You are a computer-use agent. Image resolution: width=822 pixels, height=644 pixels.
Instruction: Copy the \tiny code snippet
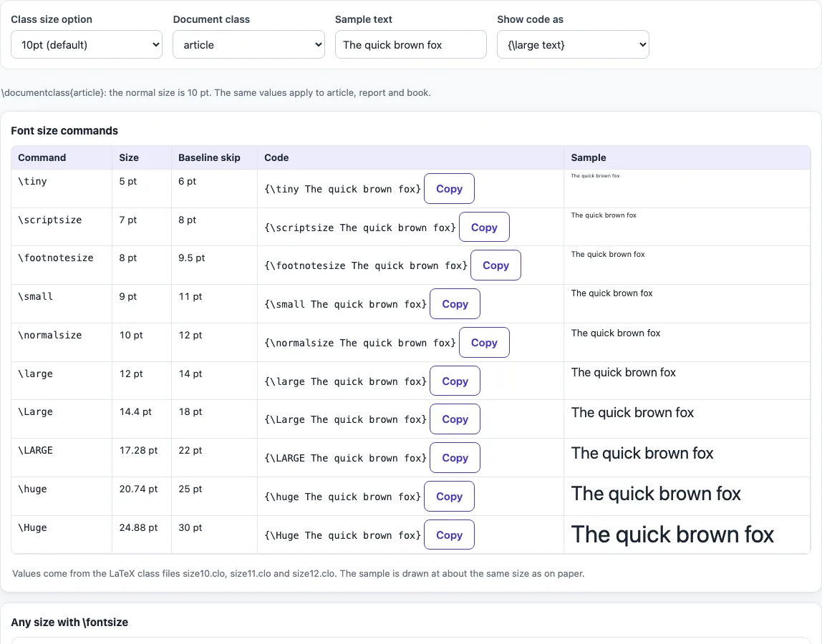[449, 189]
